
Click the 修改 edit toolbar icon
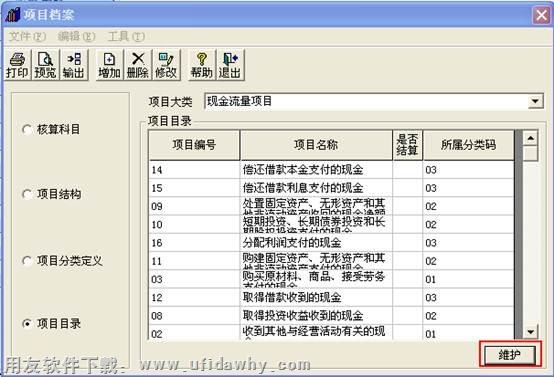coord(166,65)
